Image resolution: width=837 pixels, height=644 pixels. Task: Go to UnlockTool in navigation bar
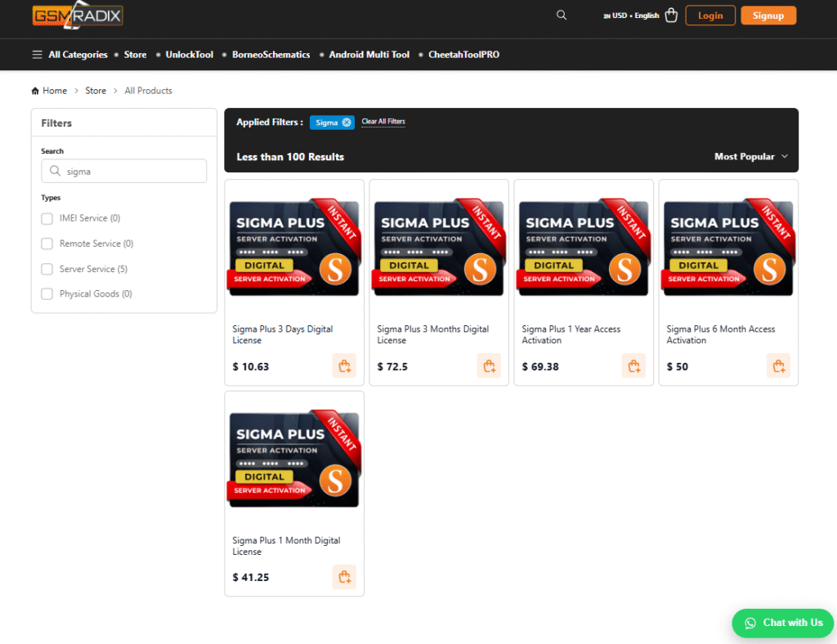pos(189,55)
